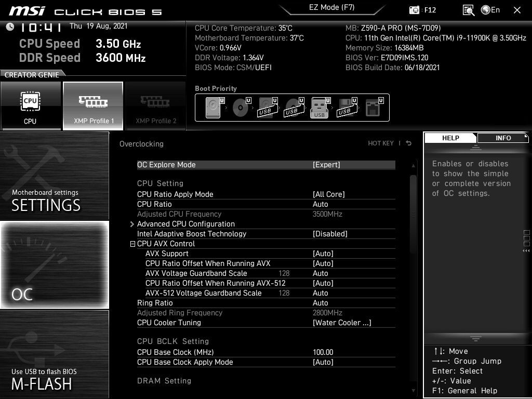The image size is (532, 399).
Task: Edit AVX Voltage Guardband Scale value
Action: (270, 273)
